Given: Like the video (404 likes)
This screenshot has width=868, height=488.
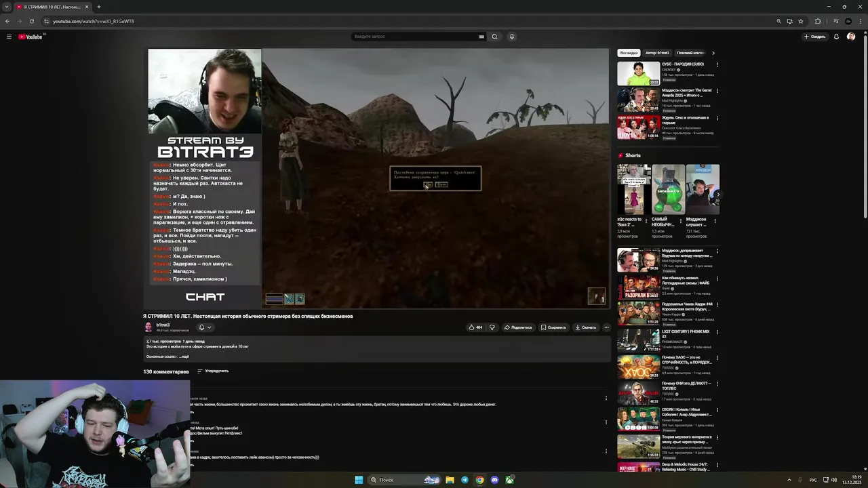Looking at the screenshot, I should click(475, 327).
